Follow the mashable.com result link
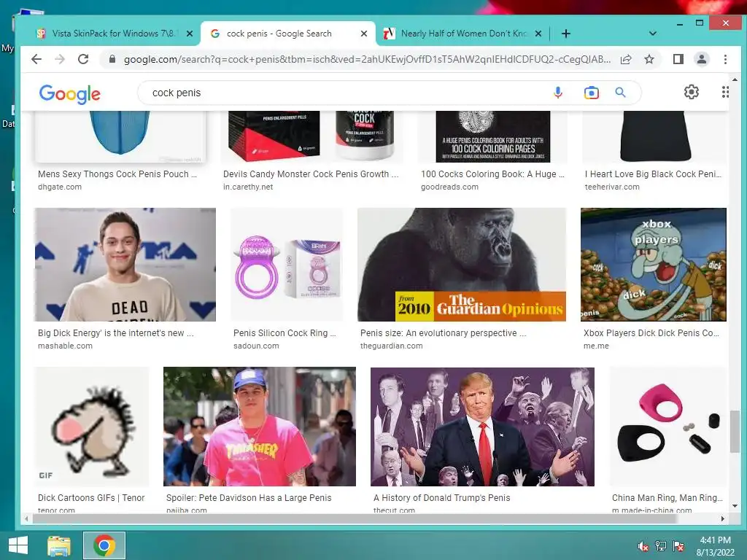The image size is (747, 560). (x=65, y=346)
